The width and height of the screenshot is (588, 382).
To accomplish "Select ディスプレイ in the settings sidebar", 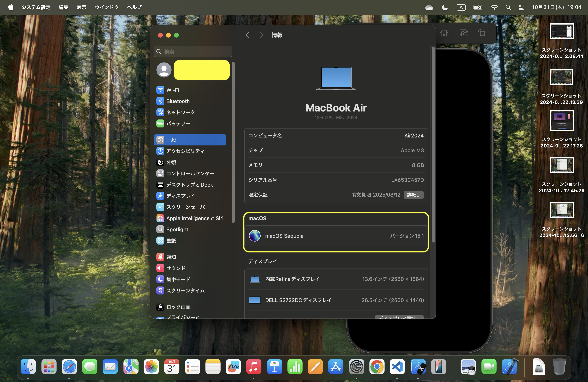I will [180, 196].
